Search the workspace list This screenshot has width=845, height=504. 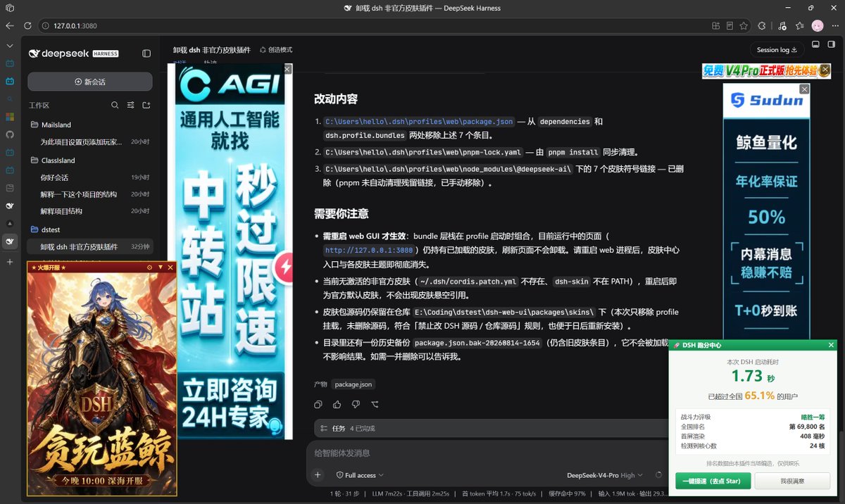(x=115, y=106)
